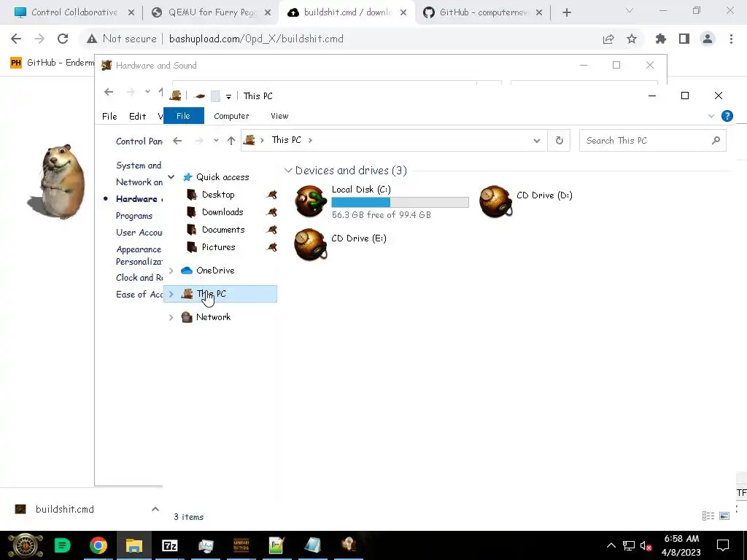The image size is (747, 560).
Task: Open Chrome three-dot menu
Action: pos(731,39)
